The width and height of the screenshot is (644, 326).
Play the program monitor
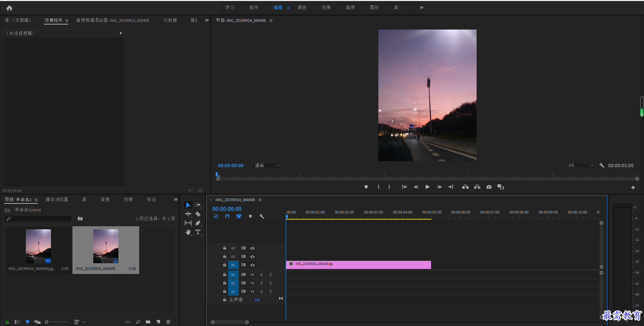428,187
